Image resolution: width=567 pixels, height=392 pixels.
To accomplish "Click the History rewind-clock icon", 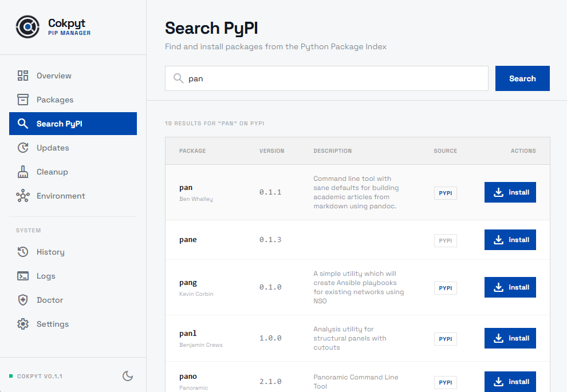I will (x=23, y=252).
